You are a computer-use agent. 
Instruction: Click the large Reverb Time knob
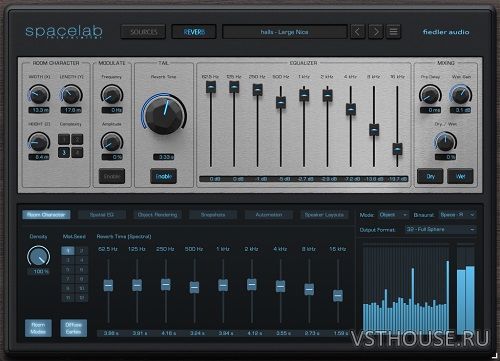tap(164, 114)
